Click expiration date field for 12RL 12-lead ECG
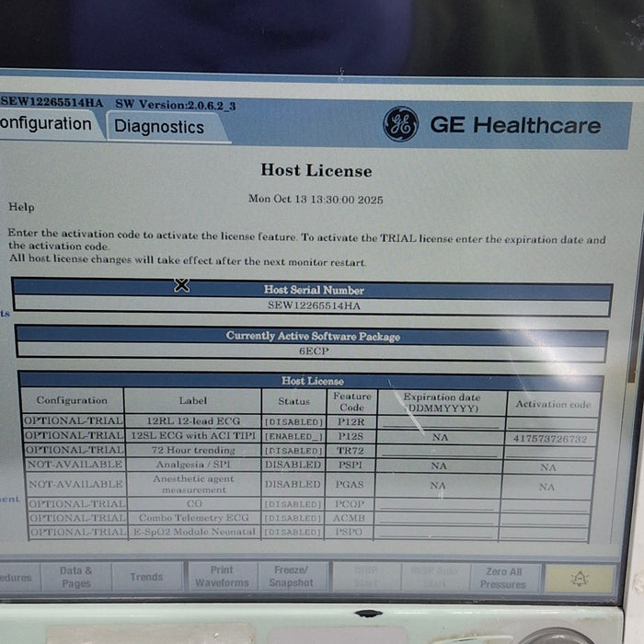Screen dimensions: 644x644 (x=441, y=422)
